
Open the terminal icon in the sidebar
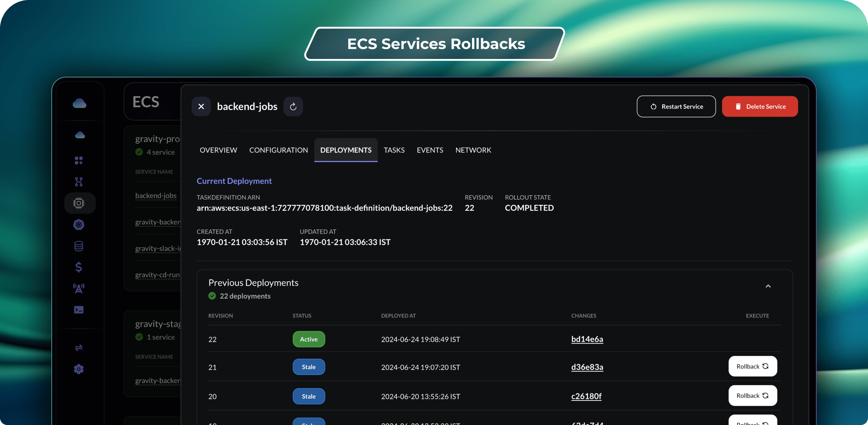pyautogui.click(x=78, y=310)
